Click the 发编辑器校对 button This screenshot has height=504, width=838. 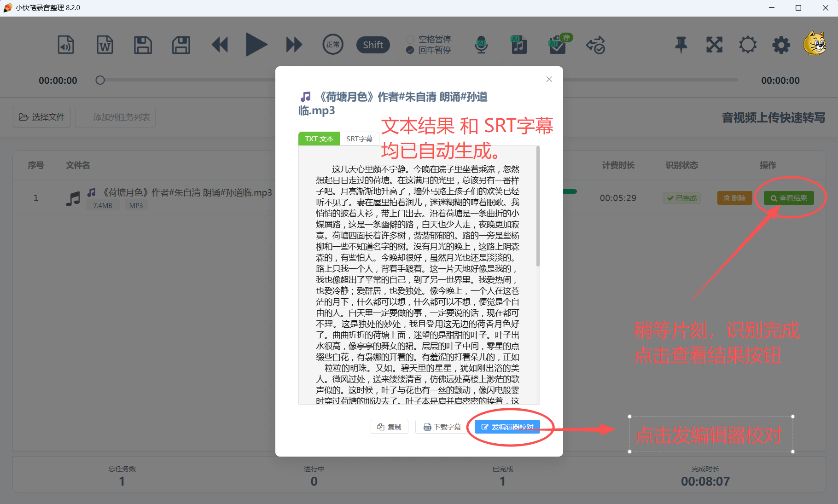[507, 427]
